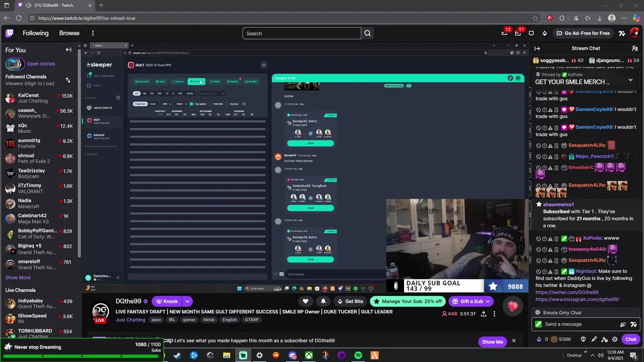Open the gavel moderation actions icon
The image size is (644, 362).
click(x=604, y=339)
